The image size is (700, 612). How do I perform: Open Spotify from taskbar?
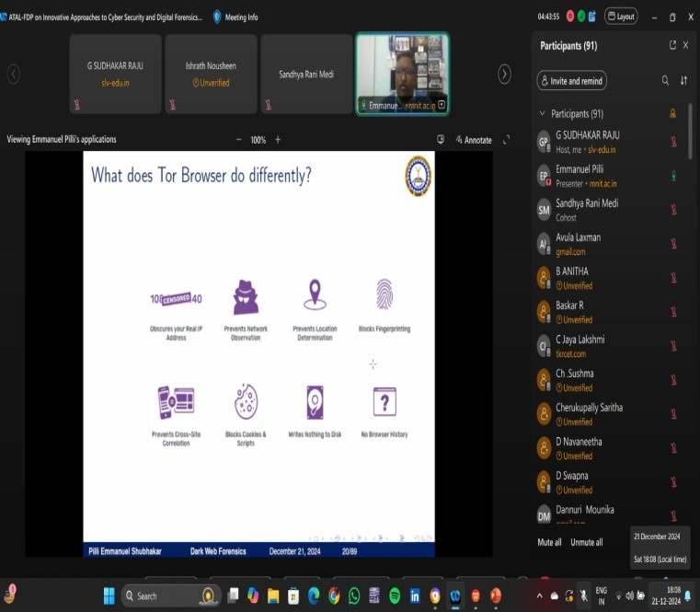pyautogui.click(x=395, y=596)
